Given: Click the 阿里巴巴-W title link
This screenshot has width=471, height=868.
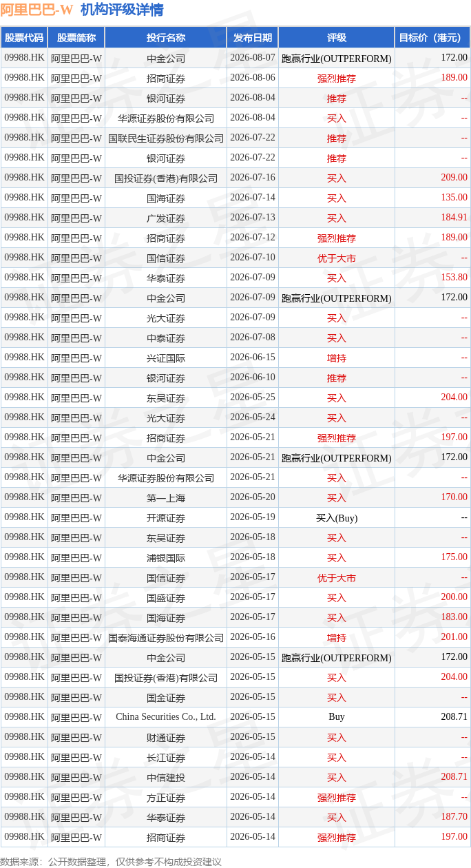Looking at the screenshot, I should click(36, 10).
